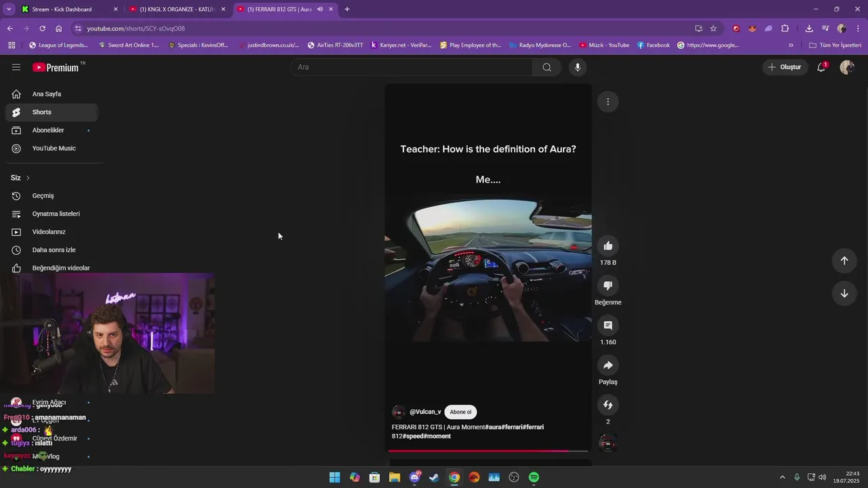Open Videolarınız in the sidebar

click(x=52, y=232)
